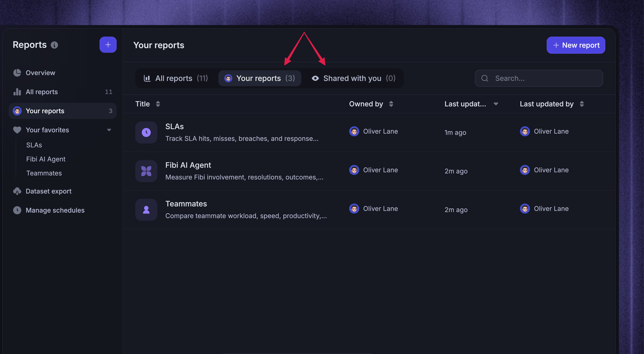
Task: Click the 2m ago timestamp for Teammates
Action: click(456, 210)
